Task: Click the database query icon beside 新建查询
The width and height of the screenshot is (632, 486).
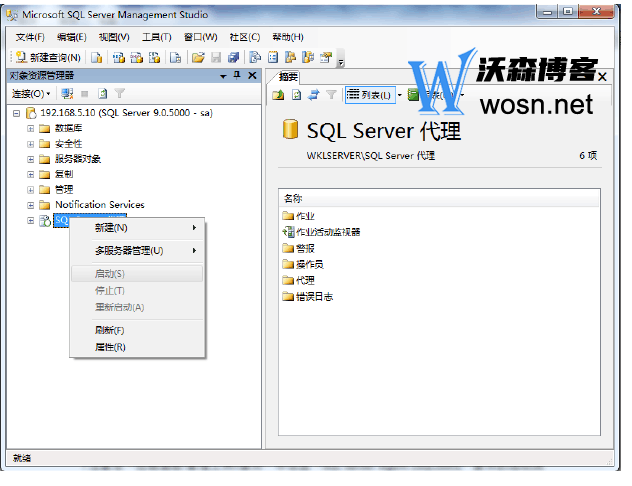Action: click(97, 57)
